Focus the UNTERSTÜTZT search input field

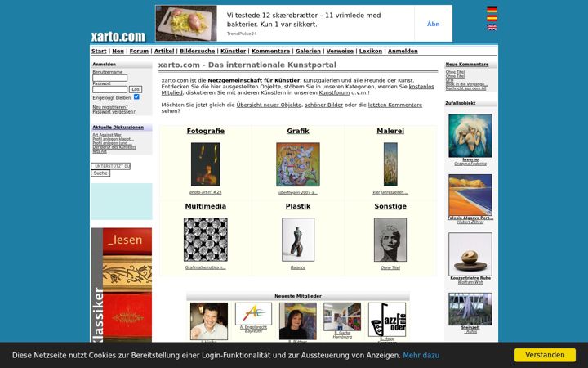110,166
